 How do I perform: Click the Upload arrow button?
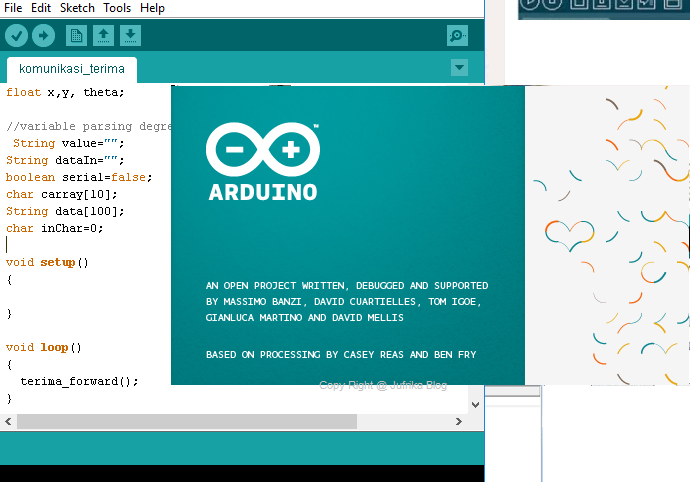click(x=43, y=35)
